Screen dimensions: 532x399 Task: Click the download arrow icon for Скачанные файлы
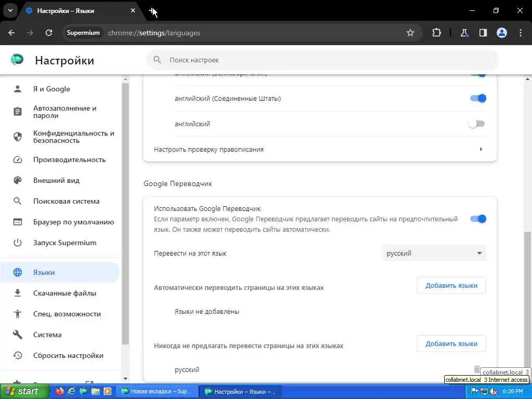18,293
